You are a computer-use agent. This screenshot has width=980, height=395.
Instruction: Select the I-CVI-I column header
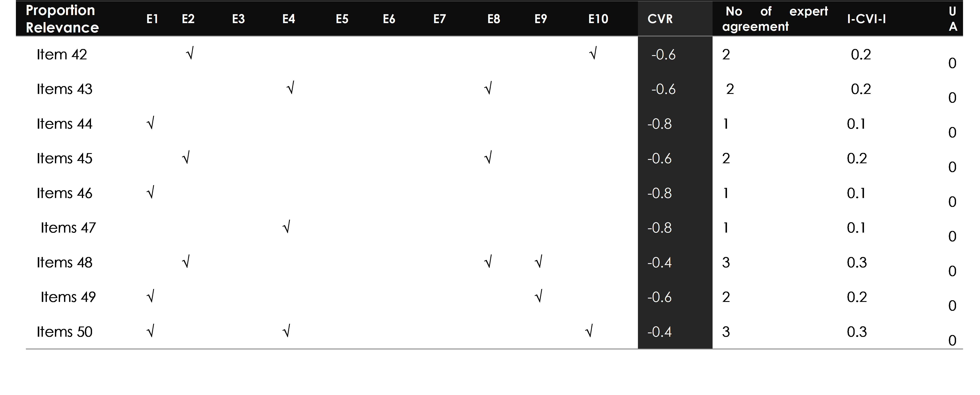coord(866,19)
